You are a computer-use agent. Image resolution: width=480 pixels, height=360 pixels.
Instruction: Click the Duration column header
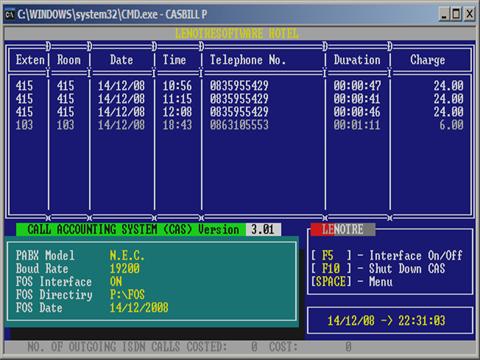[x=357, y=60]
